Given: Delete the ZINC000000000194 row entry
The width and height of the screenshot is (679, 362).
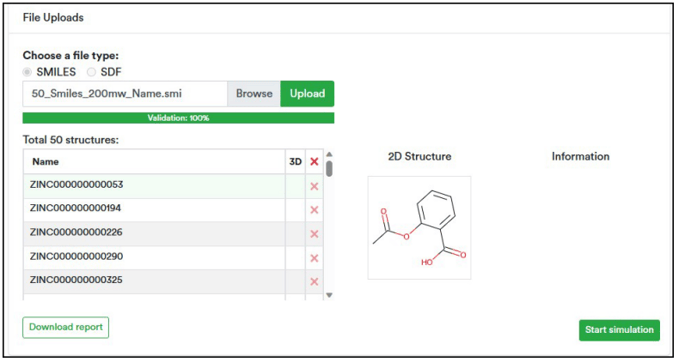Looking at the screenshot, I should click(314, 210).
